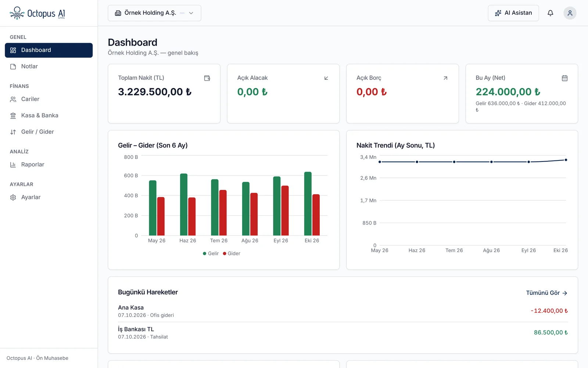Select the İş Bankası TL transaction row

(343, 333)
